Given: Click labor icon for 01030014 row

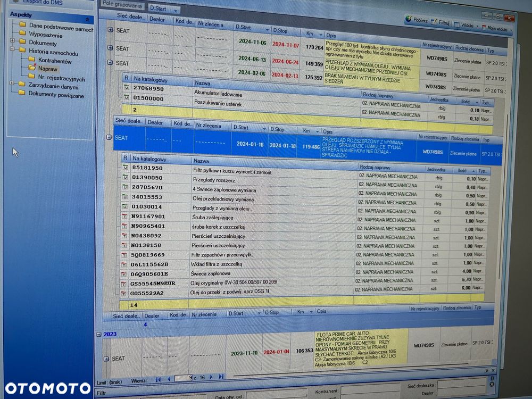Looking at the screenshot, I should (x=125, y=206).
